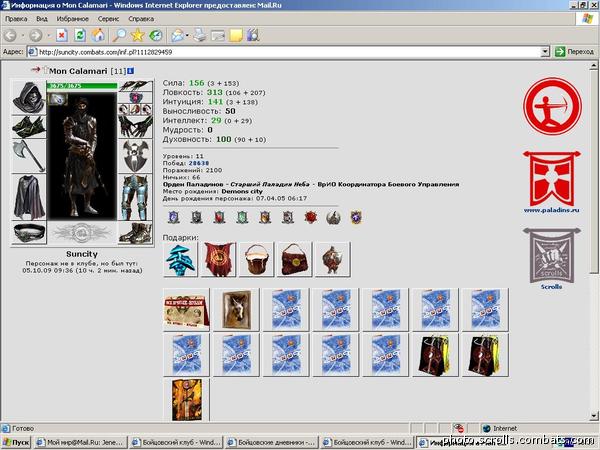Open Favorites star toolbar icon
Image resolution: width=600 pixels, height=450 pixels.
click(x=137, y=36)
